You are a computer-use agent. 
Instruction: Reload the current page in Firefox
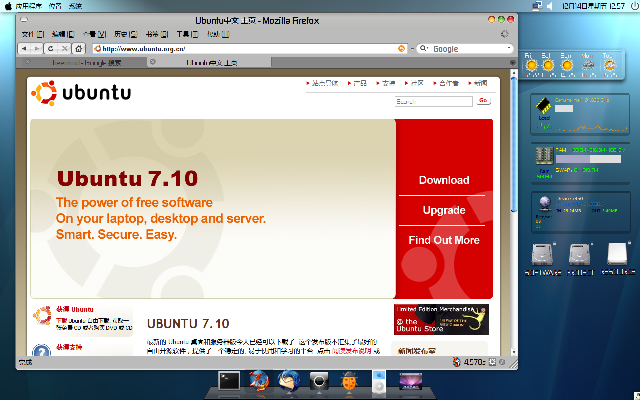tap(51, 49)
